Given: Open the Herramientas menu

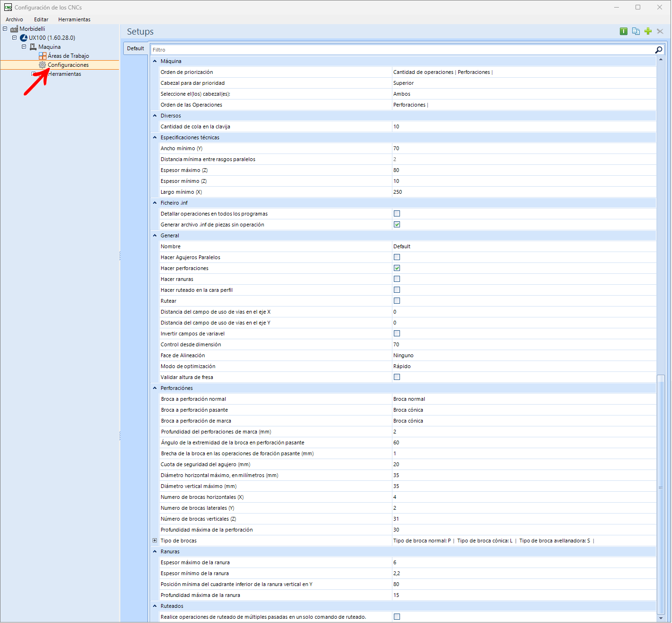Looking at the screenshot, I should click(74, 19).
